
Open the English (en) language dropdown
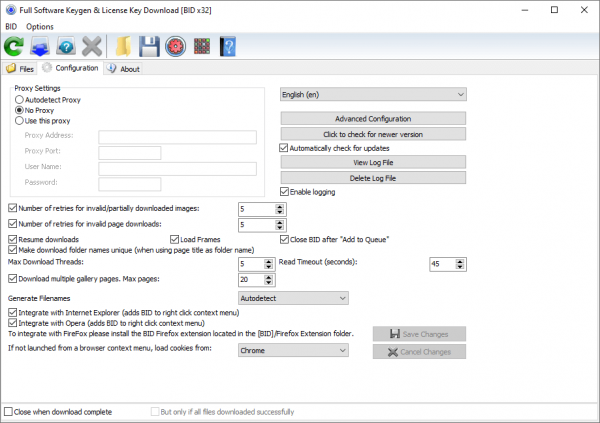[x=373, y=95]
